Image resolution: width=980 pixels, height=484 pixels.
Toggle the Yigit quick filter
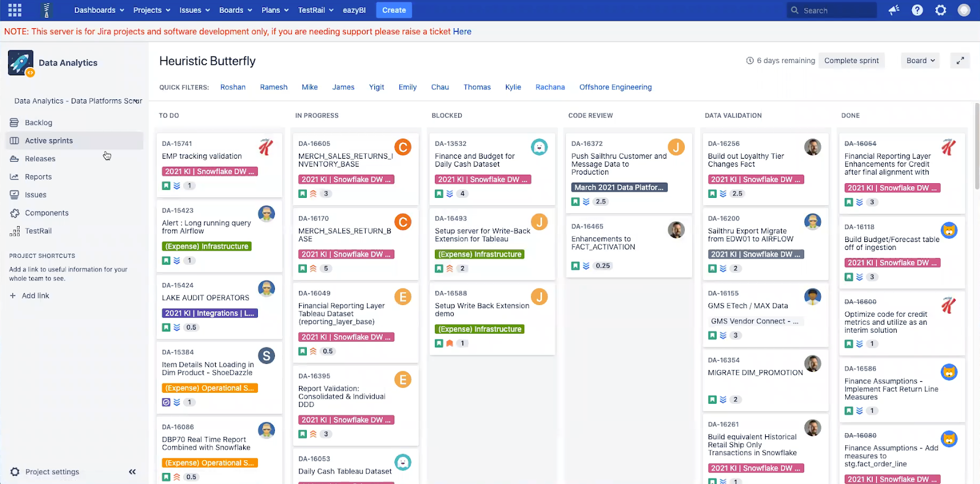[377, 87]
